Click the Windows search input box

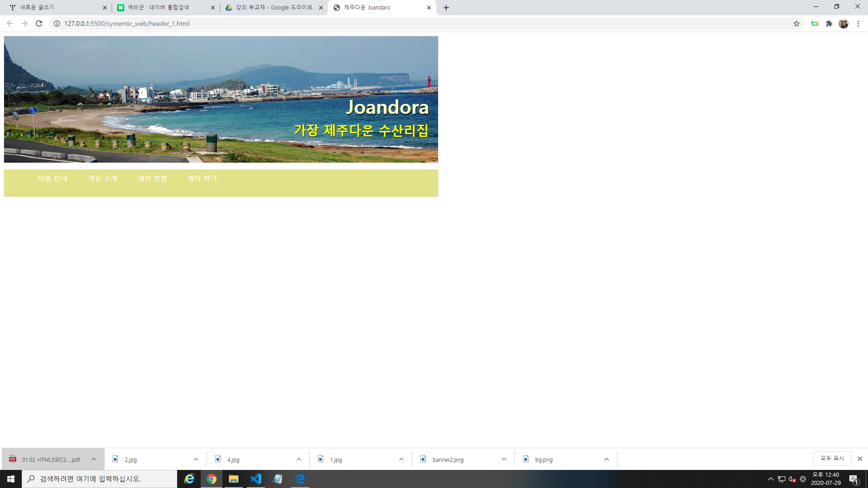click(99, 479)
